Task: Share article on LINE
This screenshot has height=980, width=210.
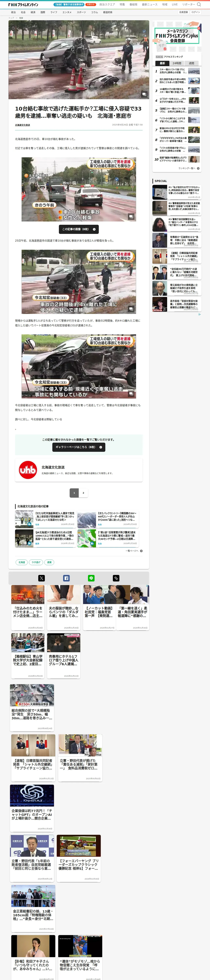Action: click(x=91, y=578)
